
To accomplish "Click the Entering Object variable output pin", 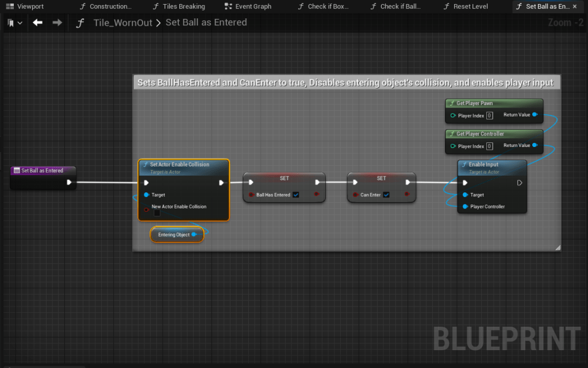I will tap(194, 235).
